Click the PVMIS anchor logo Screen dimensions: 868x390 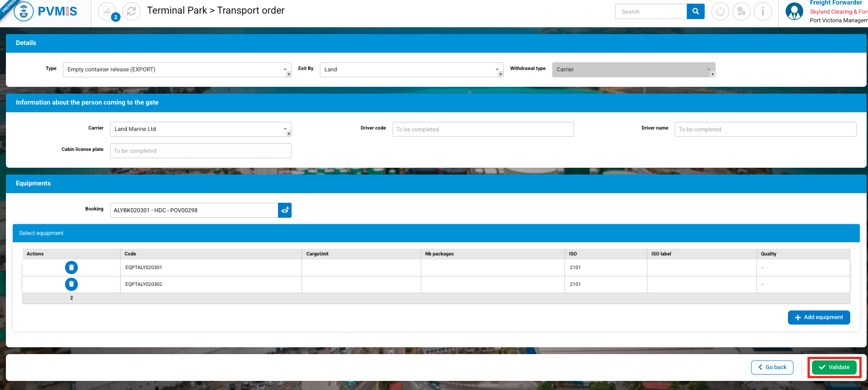point(24,11)
